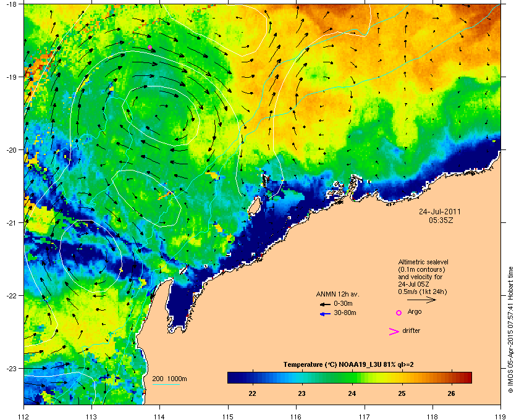Click the colorbar tick label 26
519x420 pixels.
tap(451, 393)
